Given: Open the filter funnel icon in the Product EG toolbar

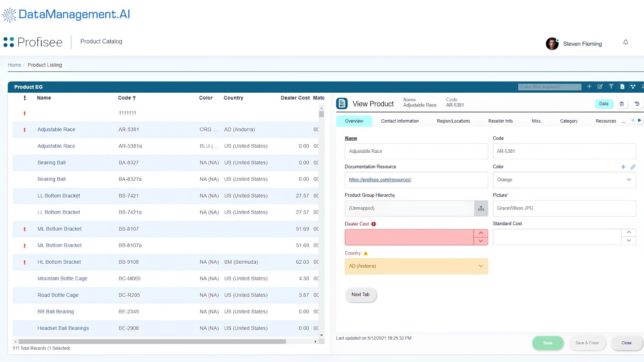Looking at the screenshot, I should 611,86.
